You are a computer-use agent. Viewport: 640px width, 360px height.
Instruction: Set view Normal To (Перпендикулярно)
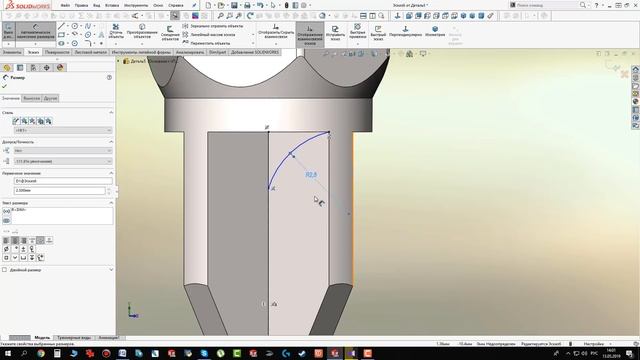[x=405, y=31]
